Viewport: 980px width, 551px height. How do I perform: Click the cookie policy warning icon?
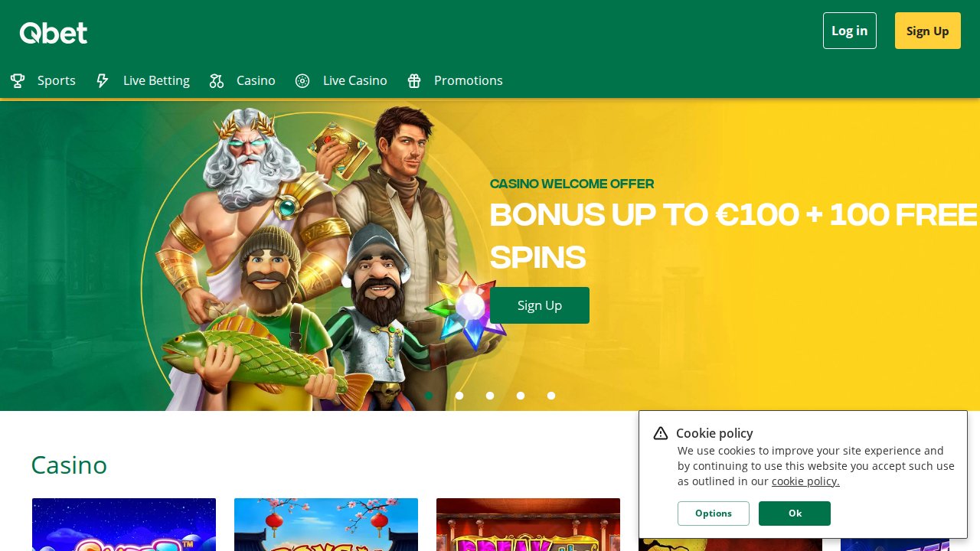661,433
